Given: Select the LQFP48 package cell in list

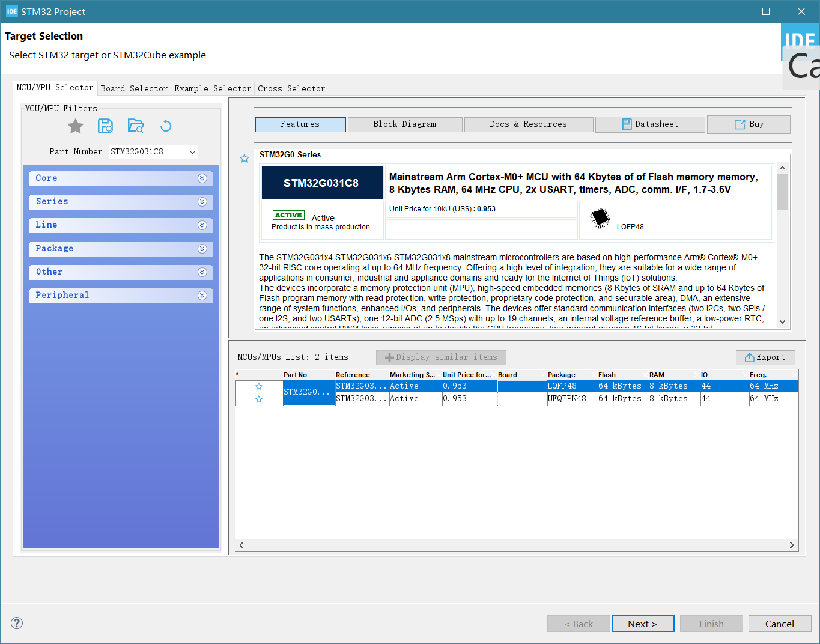Looking at the screenshot, I should (x=572, y=386).
